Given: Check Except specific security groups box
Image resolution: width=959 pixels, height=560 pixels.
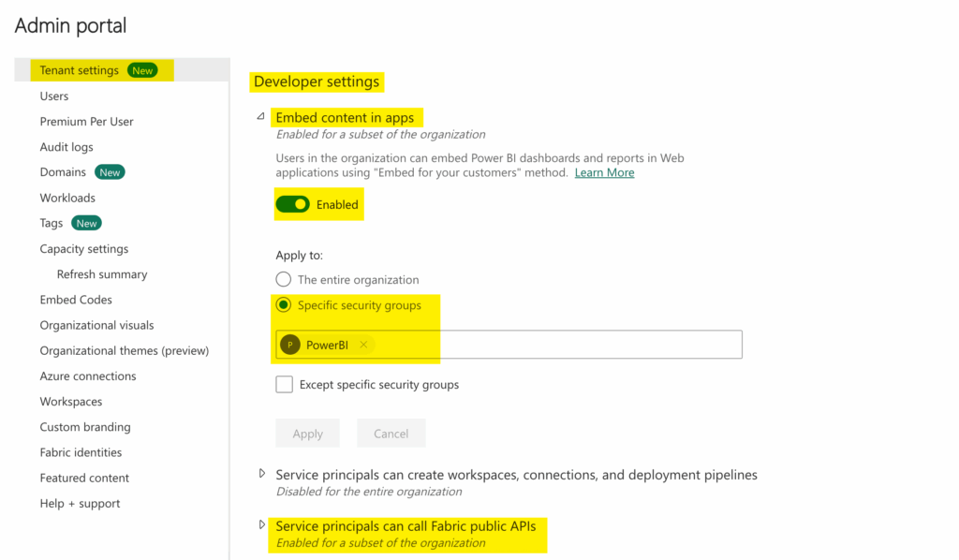Looking at the screenshot, I should pos(285,384).
